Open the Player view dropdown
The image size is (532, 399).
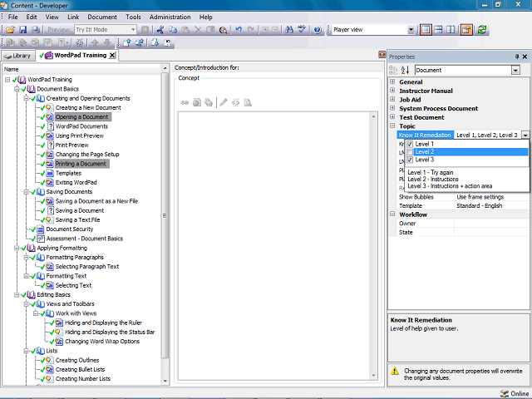tap(411, 30)
